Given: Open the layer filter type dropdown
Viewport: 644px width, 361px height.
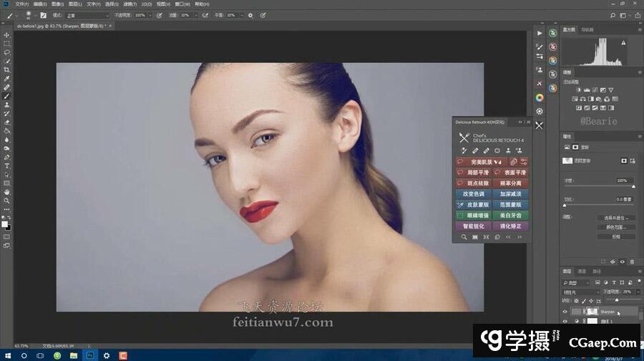Looking at the screenshot, I should (x=581, y=282).
